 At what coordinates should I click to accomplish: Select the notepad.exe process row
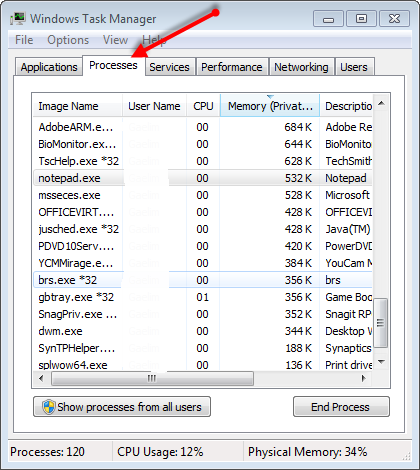tap(203, 178)
